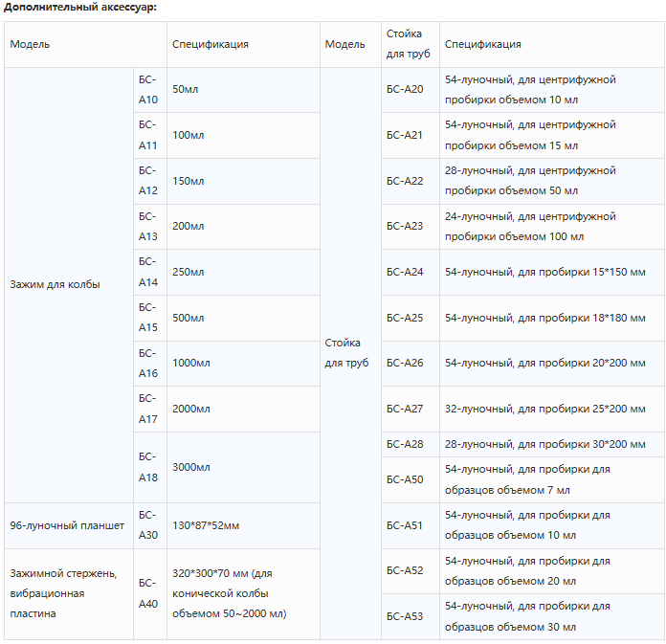Screen dimensions: 666x644
Task: Select the БС-А24 model cell
Action: 410,272
